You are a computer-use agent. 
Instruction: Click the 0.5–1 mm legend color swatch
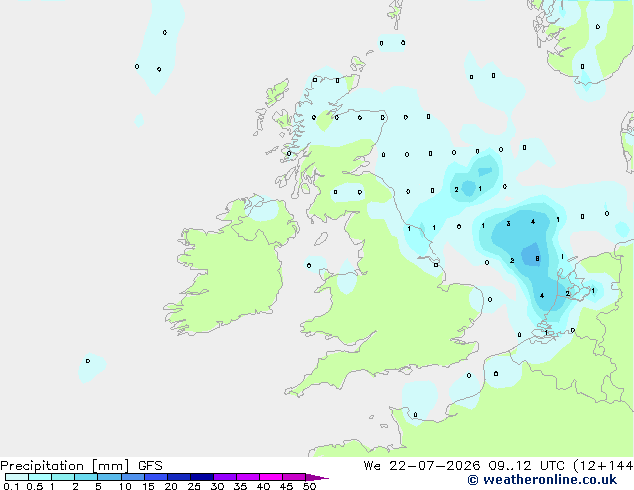click(x=40, y=477)
